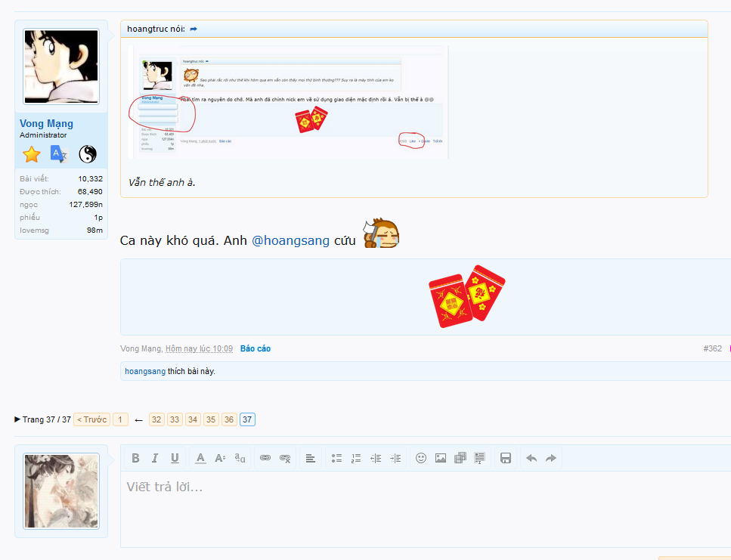Click the 'Báo cáo' report link
The width and height of the screenshot is (731, 560).
255,348
